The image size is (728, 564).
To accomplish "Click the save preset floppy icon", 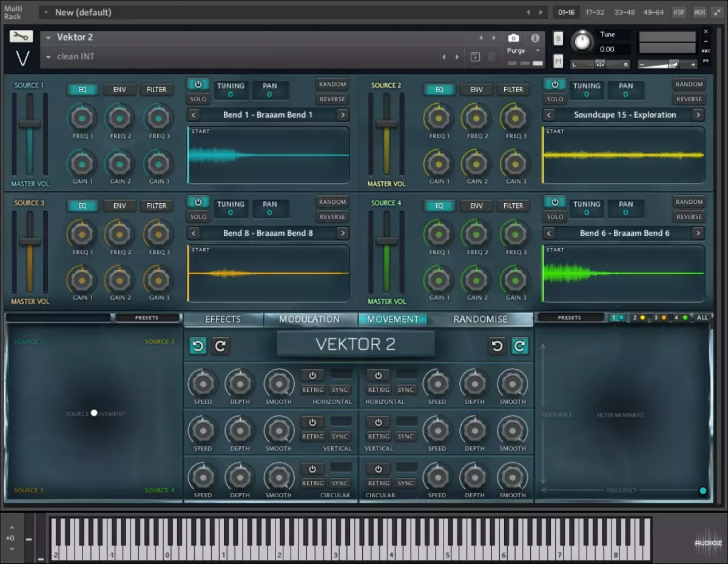I will point(475,56).
